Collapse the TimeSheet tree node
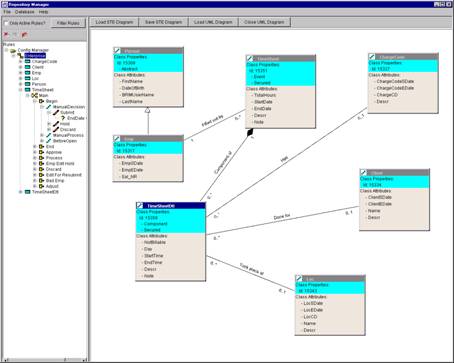 (x=21, y=90)
